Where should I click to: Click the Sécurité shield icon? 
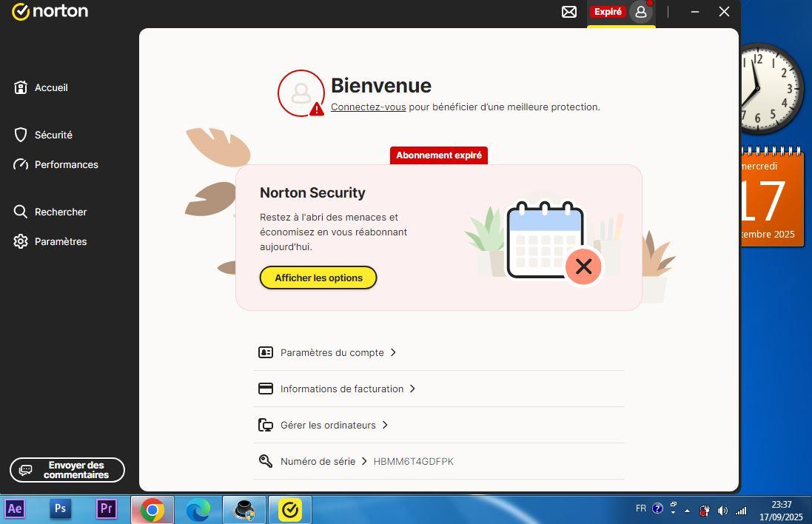20,135
